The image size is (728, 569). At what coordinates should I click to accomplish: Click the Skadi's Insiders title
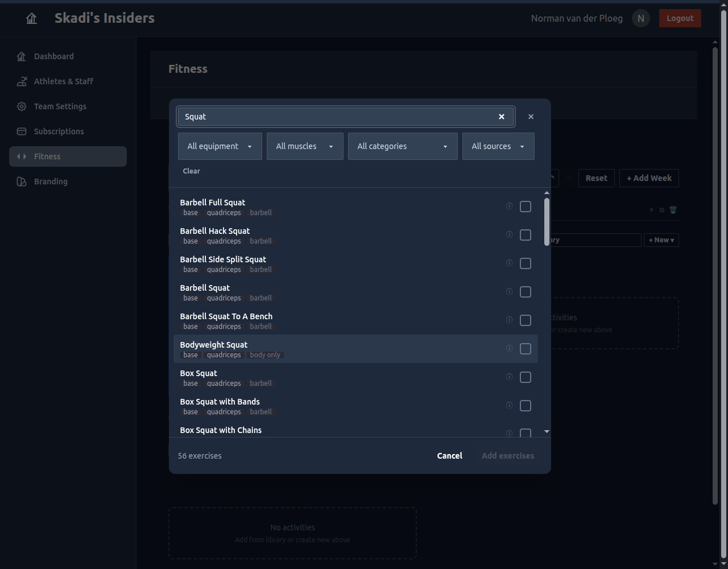coord(105,18)
